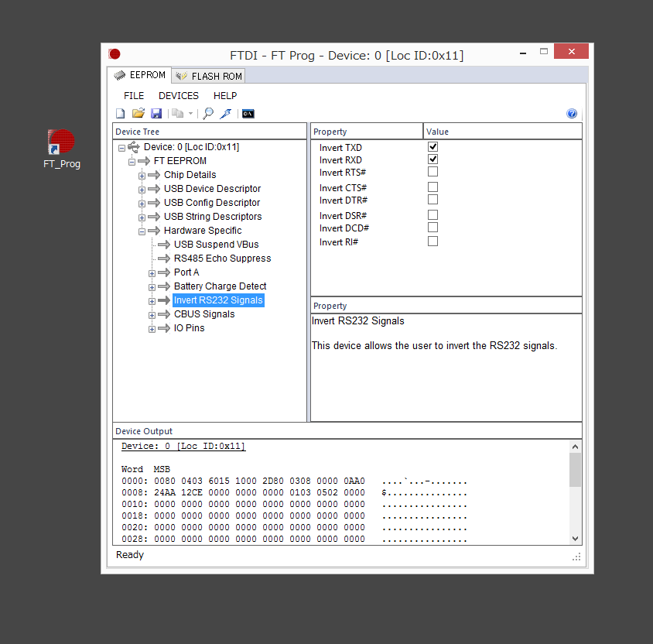
Task: Select the CBUS Signals tree item
Action: pos(204,314)
